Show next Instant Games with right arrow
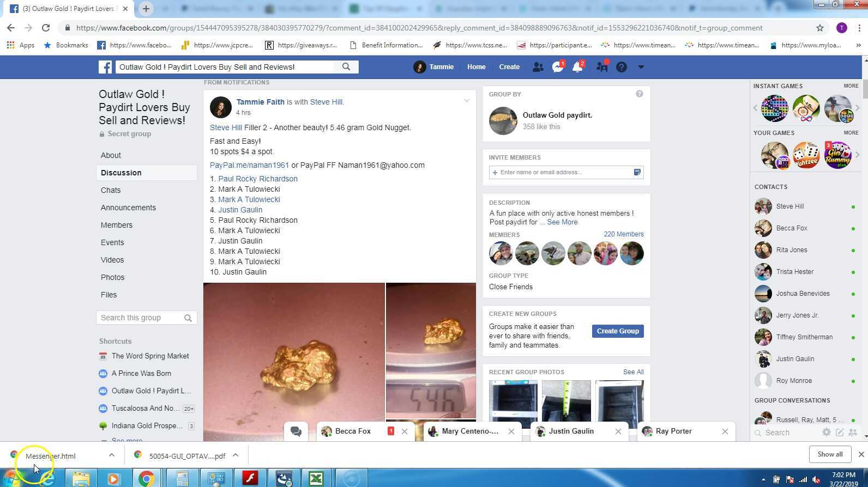Screen dimensions: 868x487 [x=858, y=108]
